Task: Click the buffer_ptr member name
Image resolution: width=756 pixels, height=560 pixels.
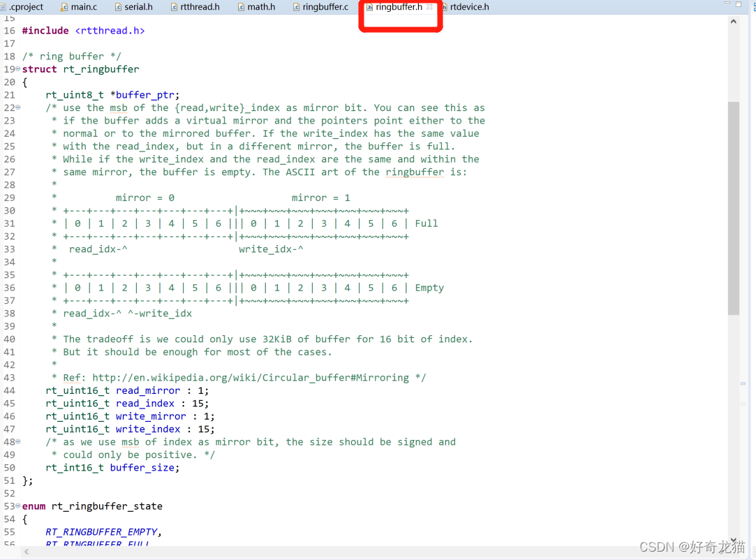Action: [x=145, y=95]
